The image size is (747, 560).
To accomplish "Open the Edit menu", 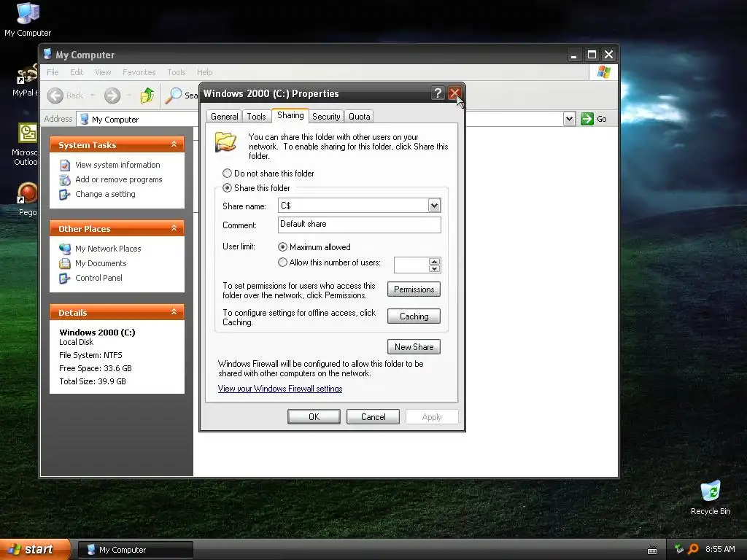I will point(77,72).
